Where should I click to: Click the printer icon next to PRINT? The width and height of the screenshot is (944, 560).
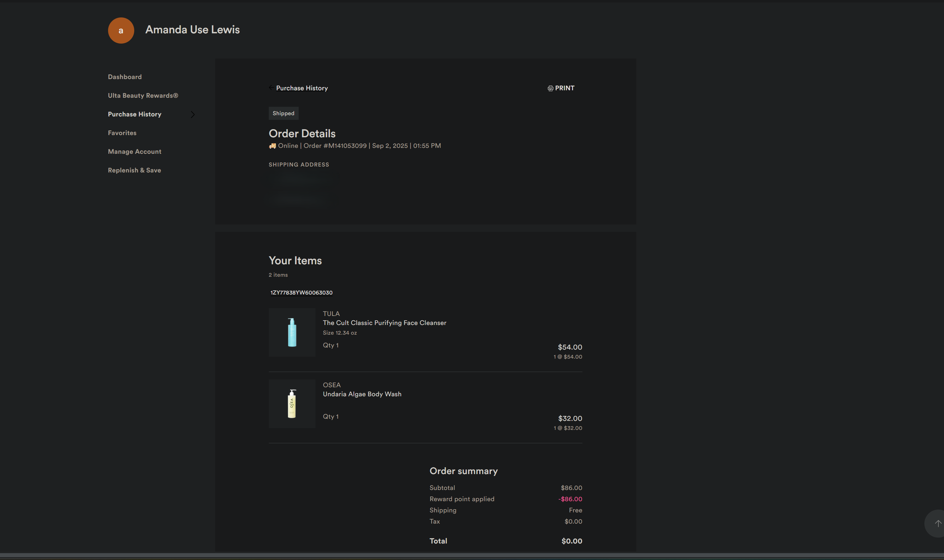pyautogui.click(x=550, y=88)
